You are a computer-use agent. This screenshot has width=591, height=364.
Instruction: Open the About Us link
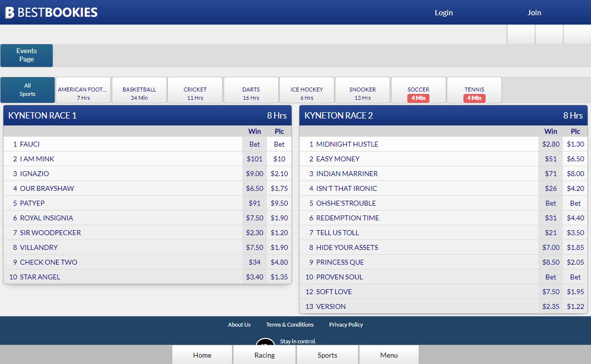(239, 325)
